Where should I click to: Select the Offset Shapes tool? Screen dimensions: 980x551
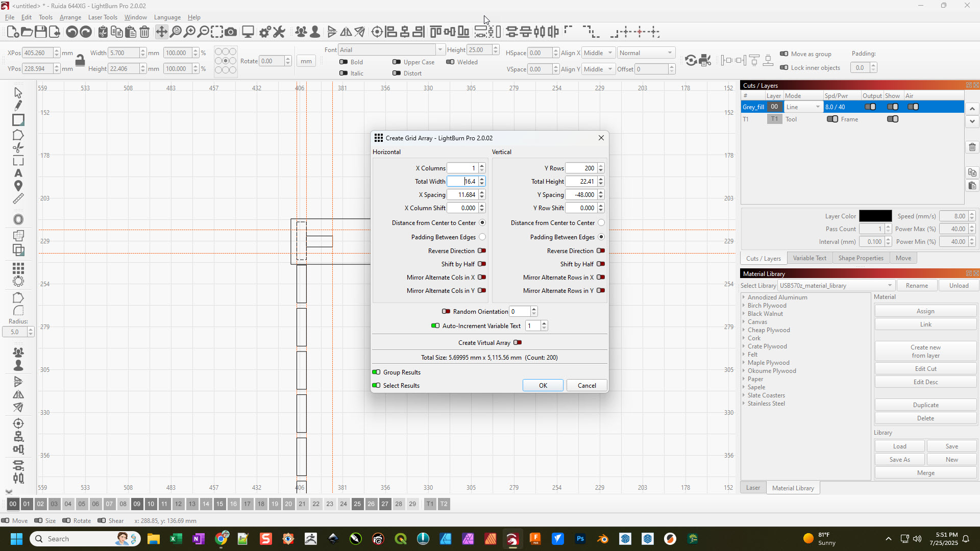click(18, 219)
